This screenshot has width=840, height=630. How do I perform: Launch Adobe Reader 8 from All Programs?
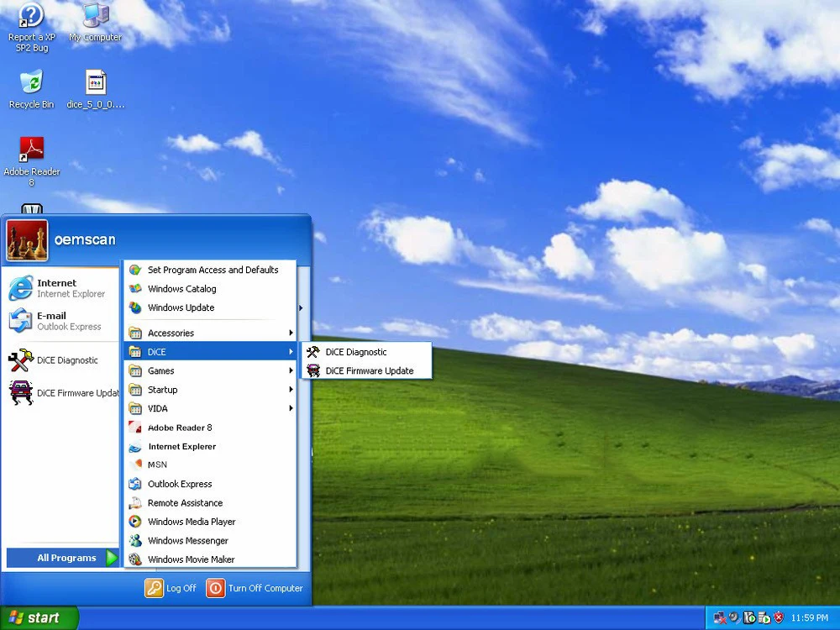click(x=211, y=428)
